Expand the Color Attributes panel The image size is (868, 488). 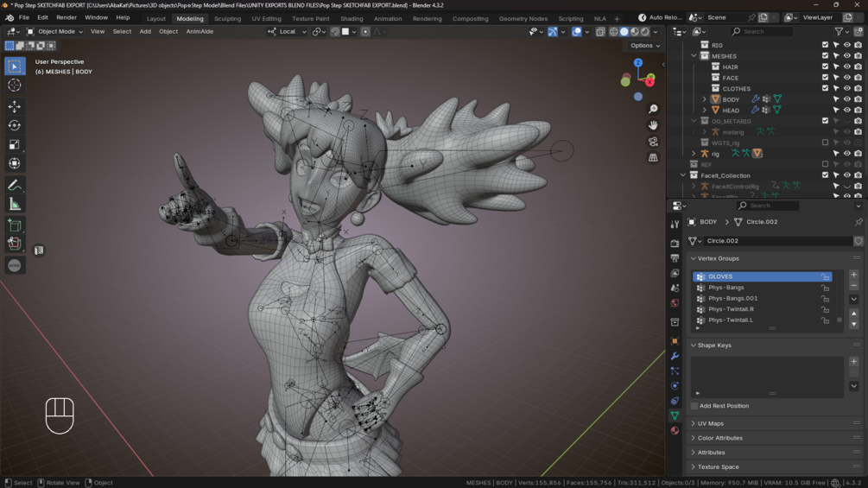(x=694, y=438)
